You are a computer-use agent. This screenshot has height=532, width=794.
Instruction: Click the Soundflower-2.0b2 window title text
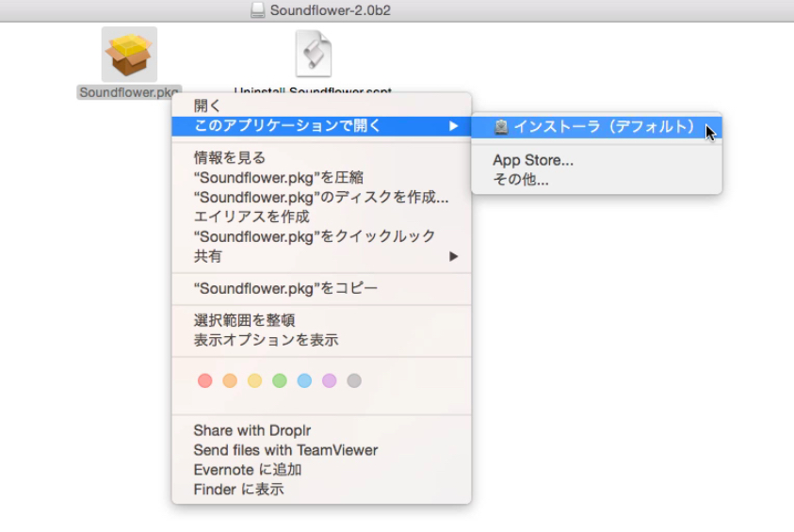click(331, 10)
